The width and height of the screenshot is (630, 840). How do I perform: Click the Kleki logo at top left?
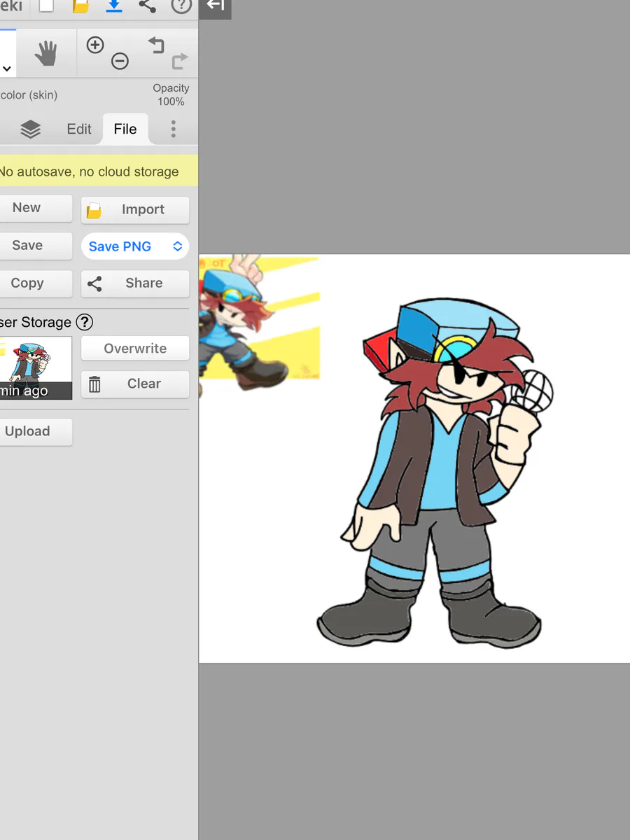click(11, 6)
